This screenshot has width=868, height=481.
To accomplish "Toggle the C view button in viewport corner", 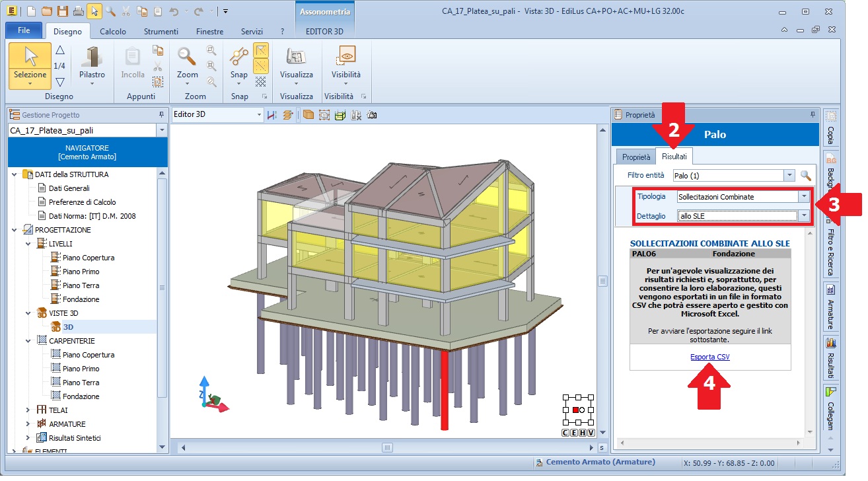I will [x=566, y=433].
